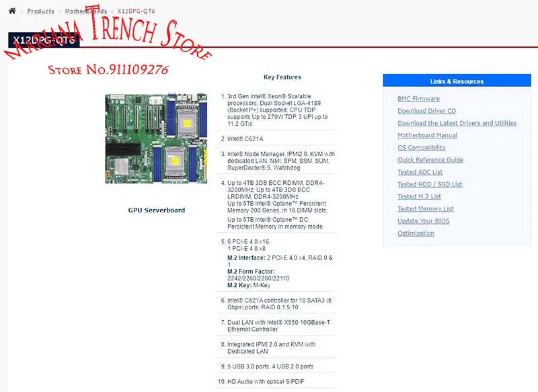Click Integrated IPMI 2.0 and KVM feature
This screenshot has width=538, height=392.
point(271,348)
